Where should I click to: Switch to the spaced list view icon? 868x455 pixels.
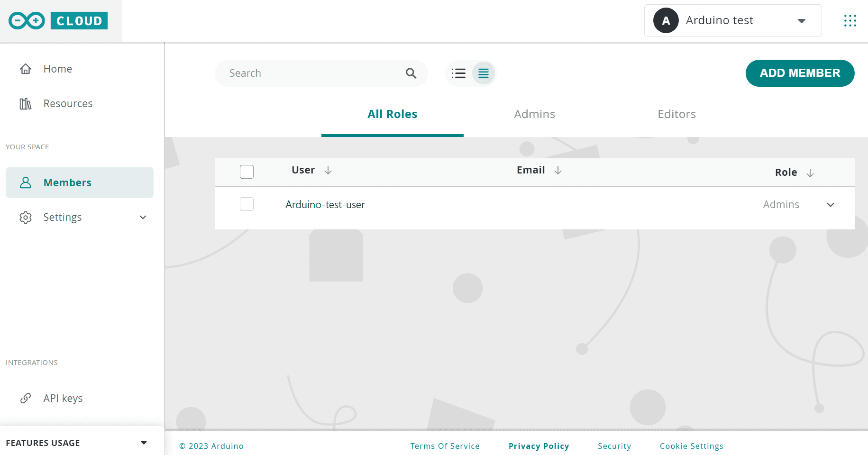pos(458,73)
